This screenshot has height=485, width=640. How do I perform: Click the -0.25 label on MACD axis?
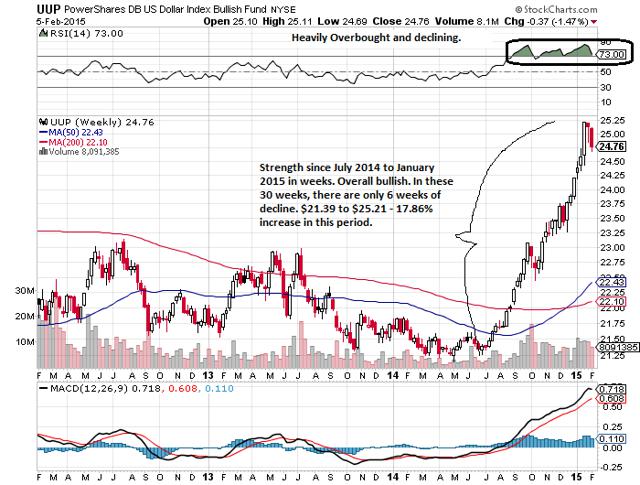tap(610, 466)
